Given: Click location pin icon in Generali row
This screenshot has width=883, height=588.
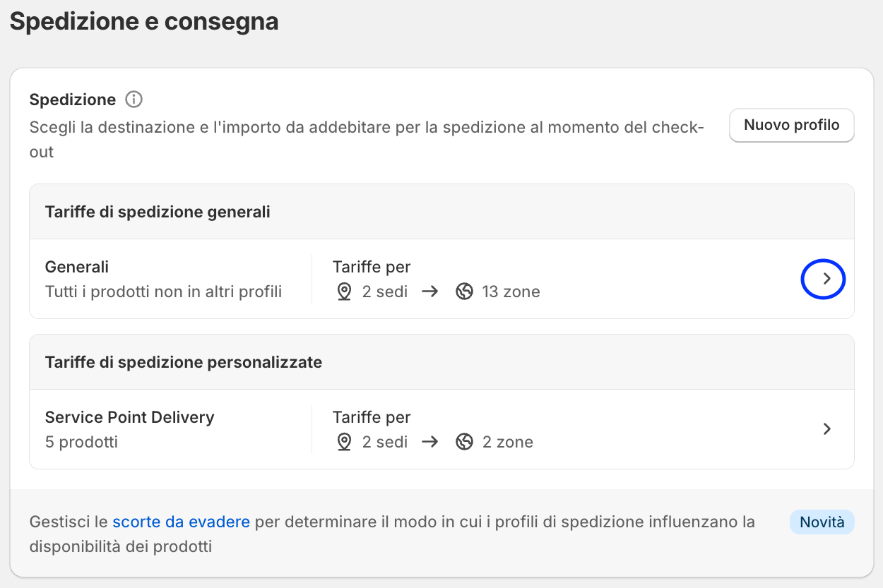Looking at the screenshot, I should point(344,292).
